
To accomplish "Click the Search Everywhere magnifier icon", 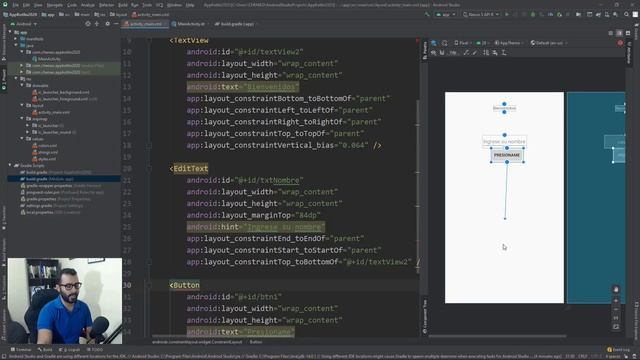I will pos(627,14).
